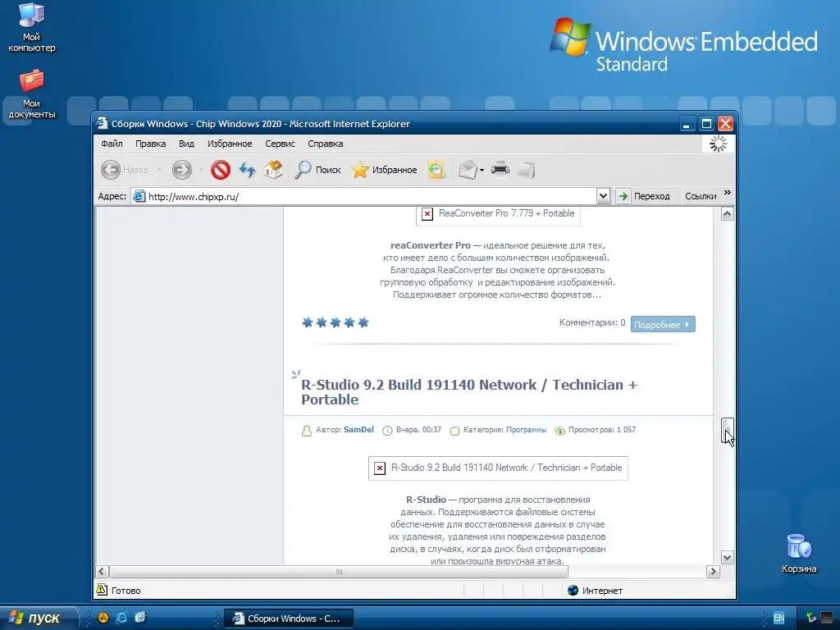
Task: Click the Mail envelope toolbar icon
Action: (x=467, y=170)
